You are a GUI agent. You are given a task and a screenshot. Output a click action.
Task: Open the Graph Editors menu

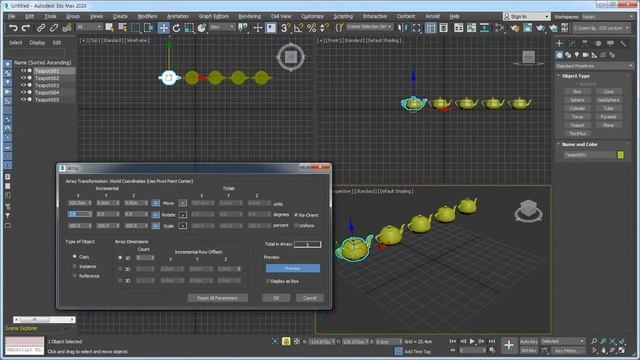click(213, 16)
